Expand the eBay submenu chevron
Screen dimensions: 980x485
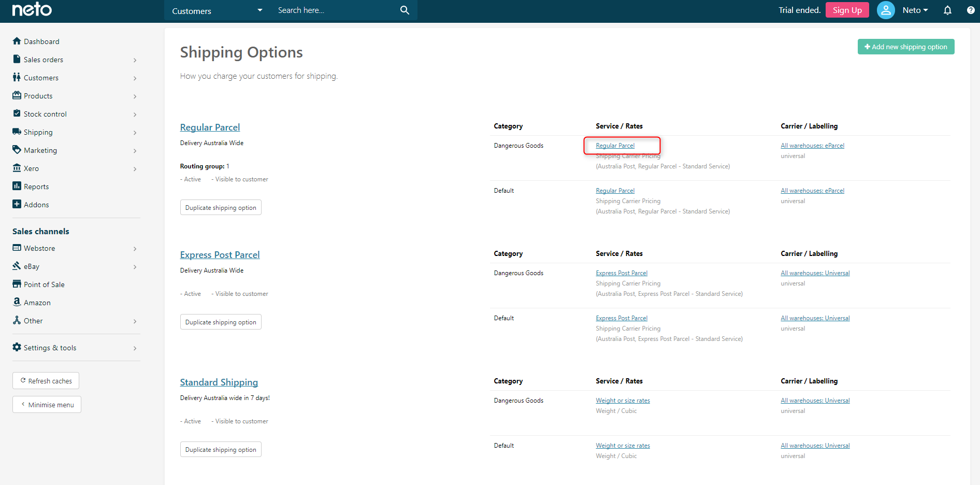135,267
